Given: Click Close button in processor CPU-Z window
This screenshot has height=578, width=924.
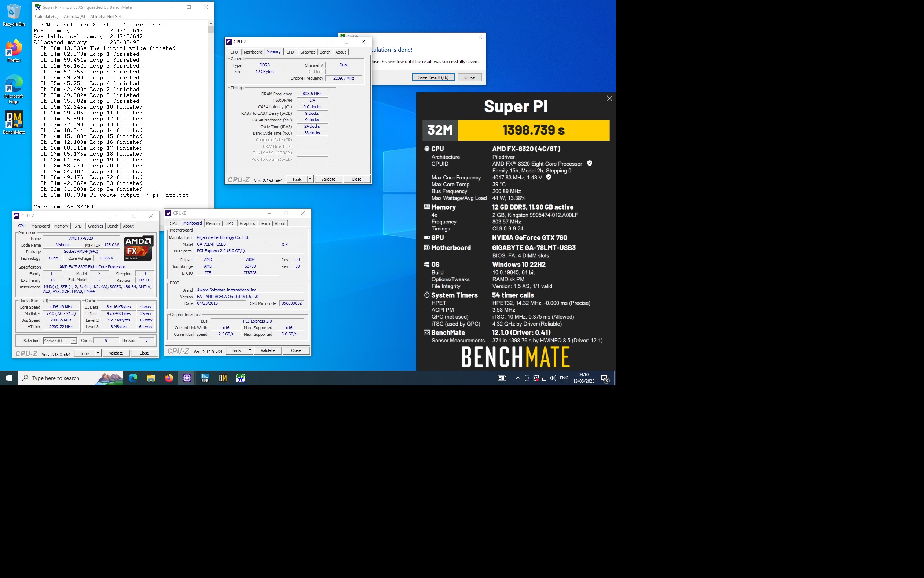Looking at the screenshot, I should click(144, 353).
